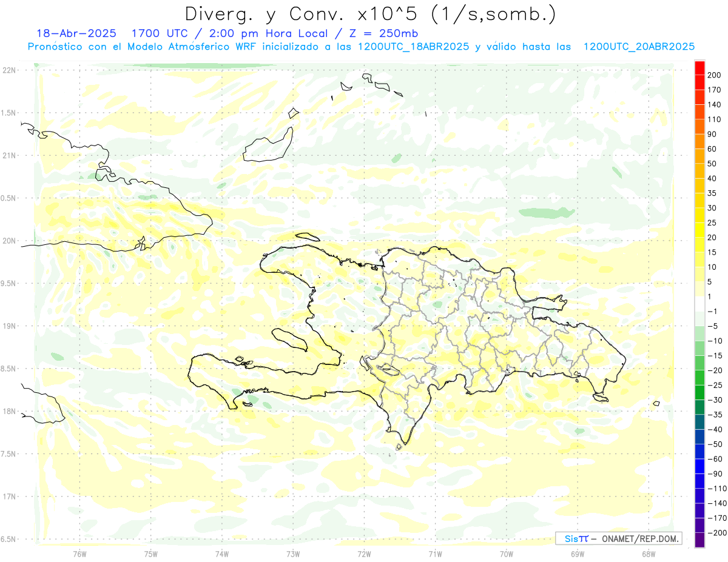Screen dimensions: 728x562
Task: Click the '75W' longitude label
Action: point(151,554)
